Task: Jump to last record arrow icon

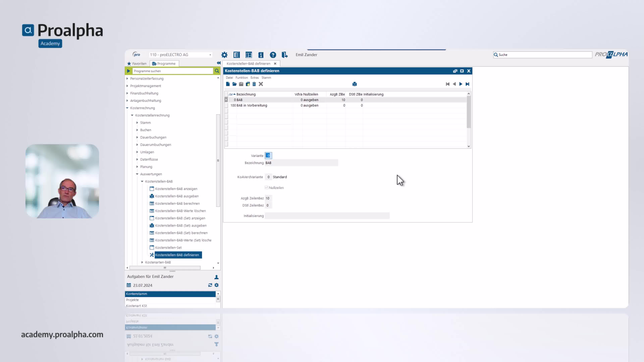Action: 467,84
